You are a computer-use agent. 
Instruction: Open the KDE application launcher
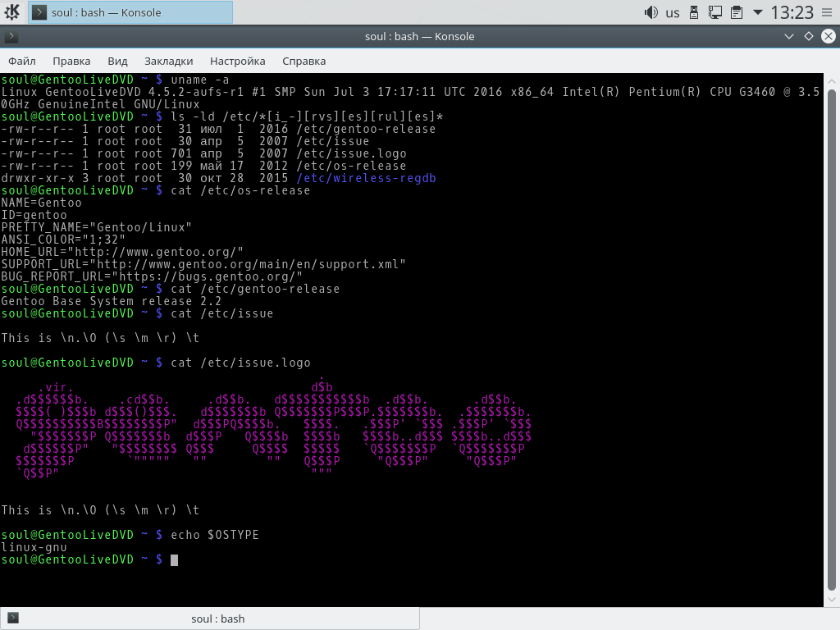11,12
